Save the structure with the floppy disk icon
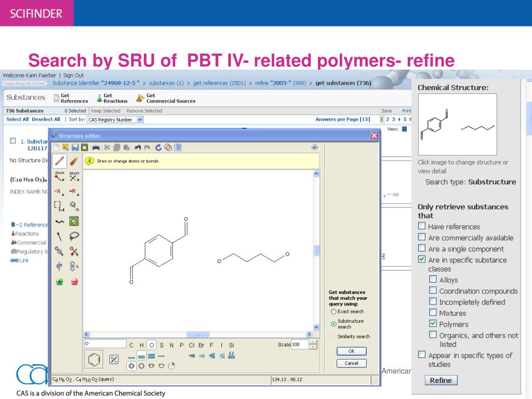This screenshot has height=399, width=532. (x=75, y=147)
